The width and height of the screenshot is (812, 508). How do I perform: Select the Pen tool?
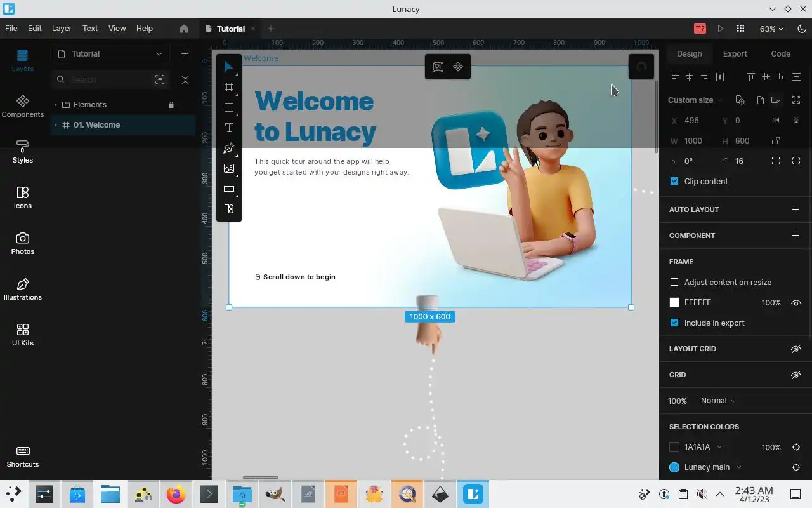(x=229, y=148)
